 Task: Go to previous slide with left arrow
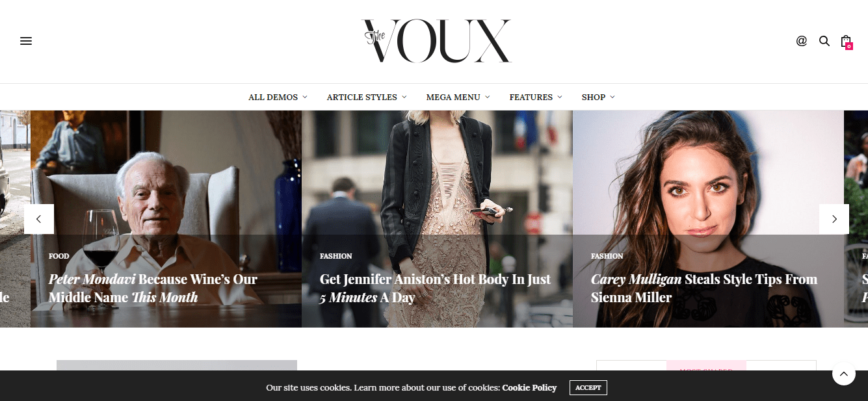click(39, 219)
